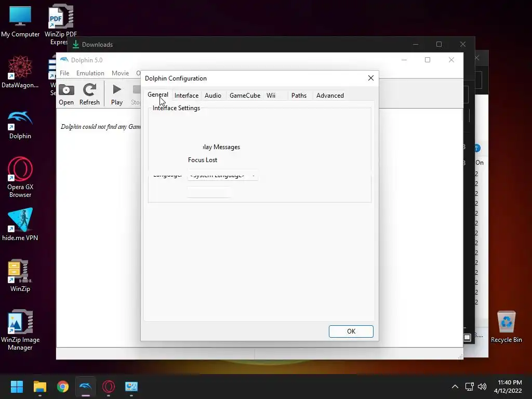Expand the System Language dropdown
The height and width of the screenshot is (399, 532).
[x=222, y=176]
